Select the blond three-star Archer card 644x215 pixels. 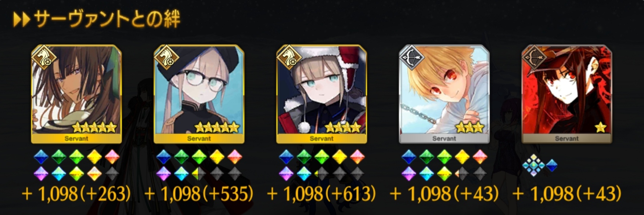pyautogui.click(x=444, y=94)
